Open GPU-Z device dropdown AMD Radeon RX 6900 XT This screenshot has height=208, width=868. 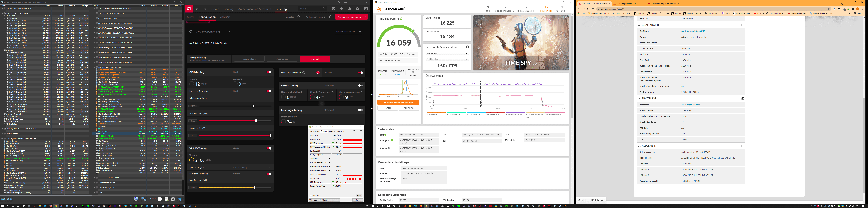point(324,200)
